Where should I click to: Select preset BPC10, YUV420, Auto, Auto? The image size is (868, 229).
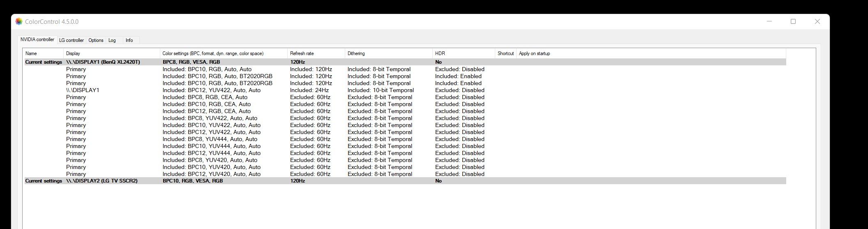coord(405,167)
